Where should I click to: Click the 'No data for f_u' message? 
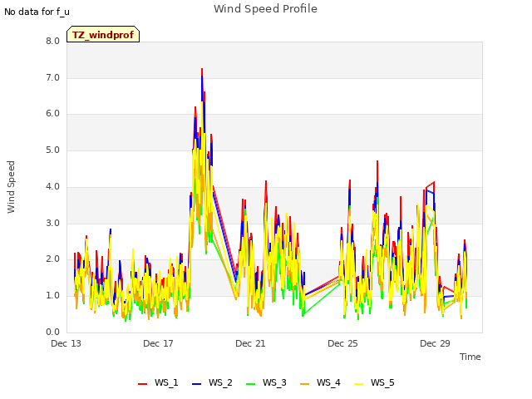[x=37, y=12]
